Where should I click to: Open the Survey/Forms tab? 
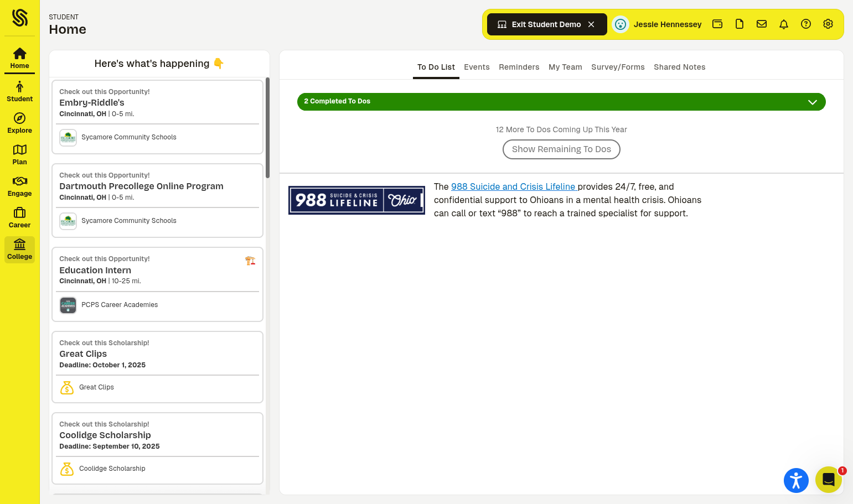coord(618,67)
